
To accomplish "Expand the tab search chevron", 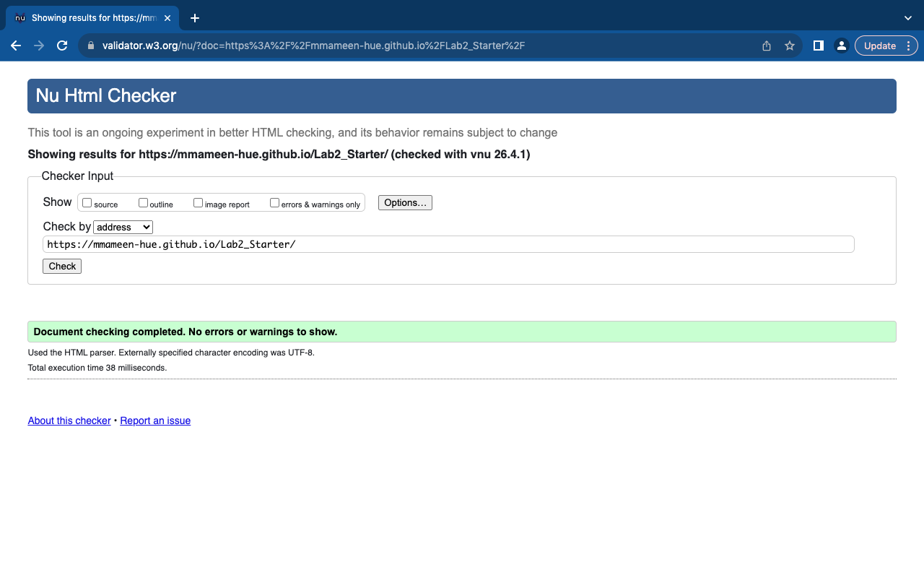I will 907,18.
